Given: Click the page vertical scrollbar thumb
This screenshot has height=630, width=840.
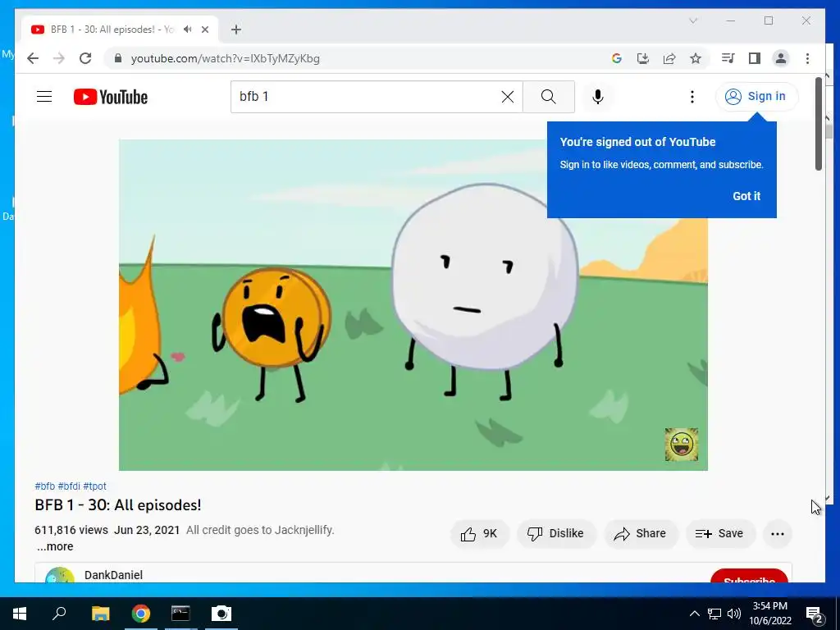Looking at the screenshot, I should (819, 125).
